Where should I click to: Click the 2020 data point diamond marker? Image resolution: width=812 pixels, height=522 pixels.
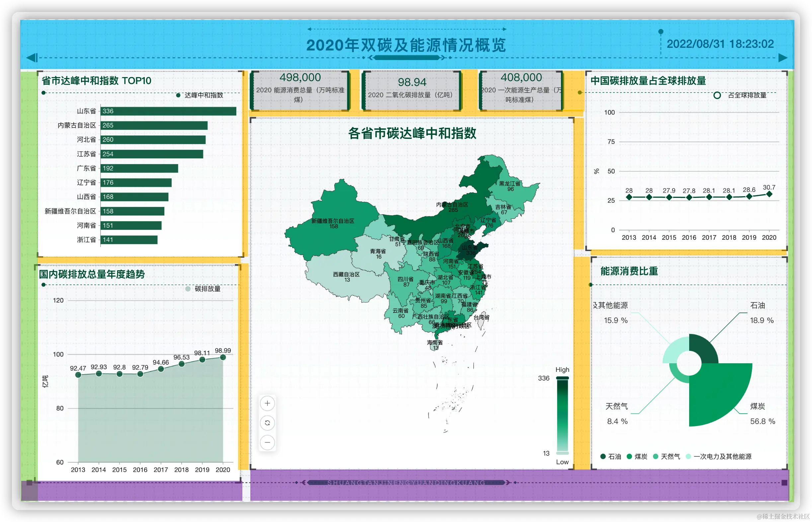pos(769,194)
